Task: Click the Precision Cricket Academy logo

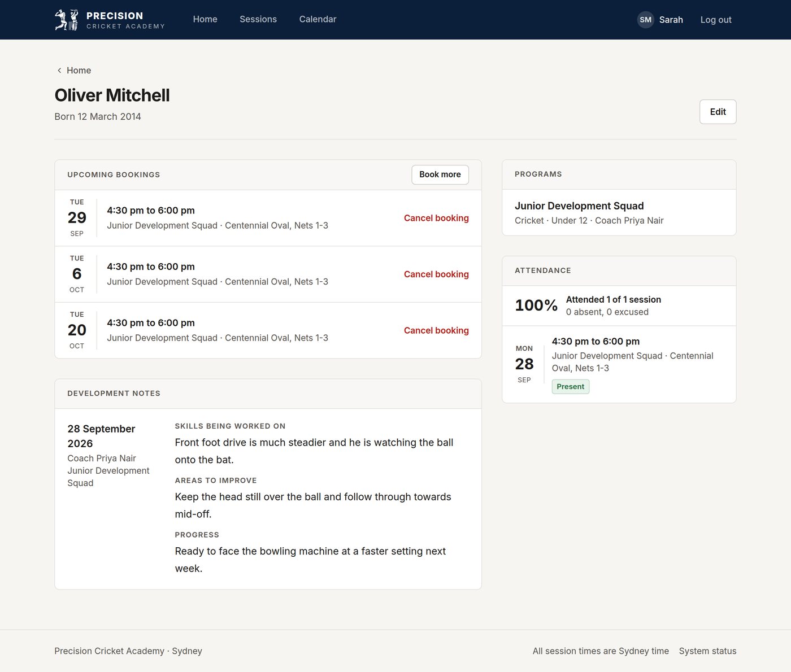Action: tap(110, 20)
